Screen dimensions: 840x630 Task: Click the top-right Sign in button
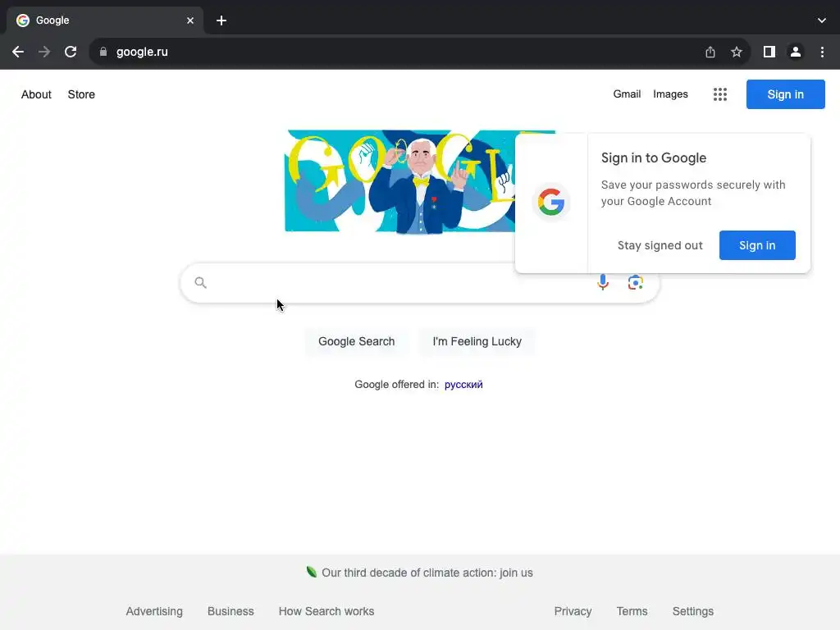pyautogui.click(x=785, y=94)
